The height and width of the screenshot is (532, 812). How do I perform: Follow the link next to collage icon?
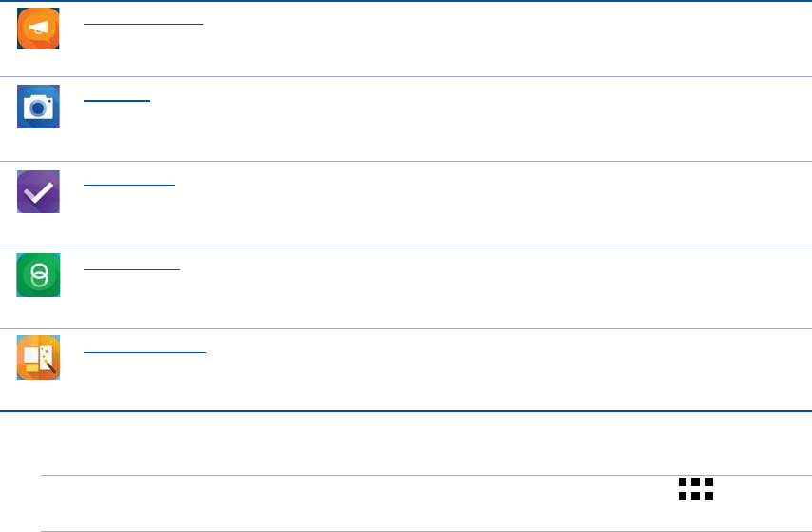point(145,350)
